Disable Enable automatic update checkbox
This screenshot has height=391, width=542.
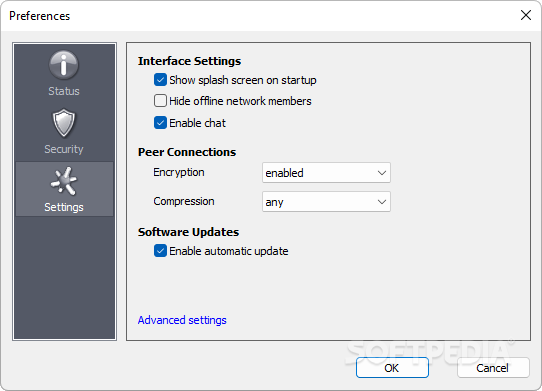click(x=160, y=251)
